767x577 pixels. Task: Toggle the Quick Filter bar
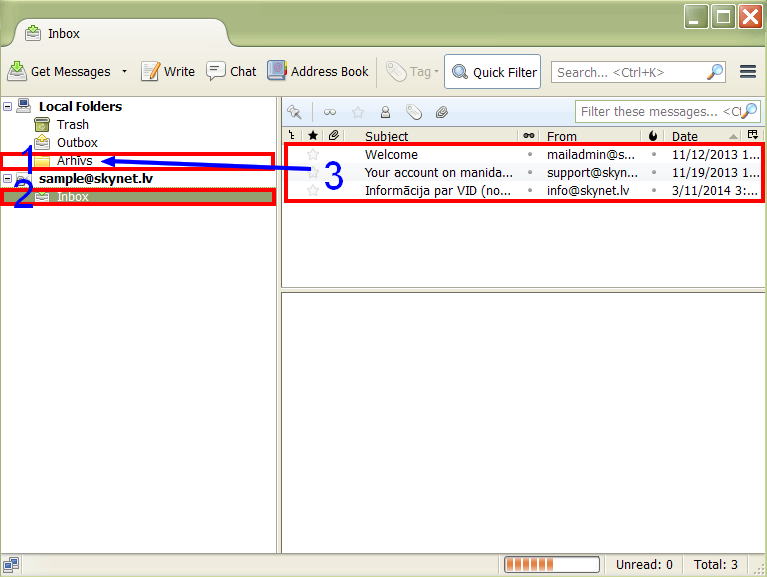pos(492,72)
